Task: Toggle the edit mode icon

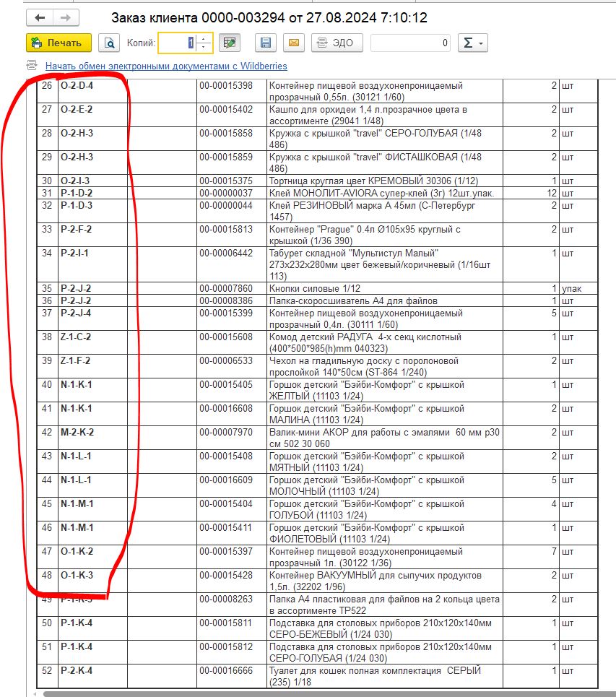Action: pos(230,43)
